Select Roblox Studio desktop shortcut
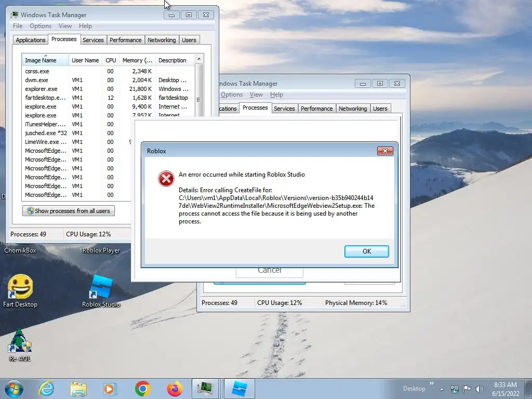 tap(101, 291)
